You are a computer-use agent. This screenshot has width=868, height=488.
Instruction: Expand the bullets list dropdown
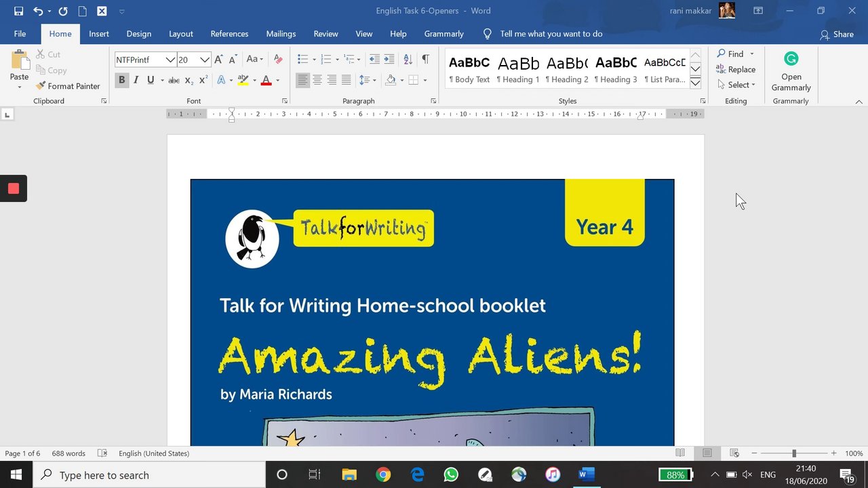(x=314, y=60)
